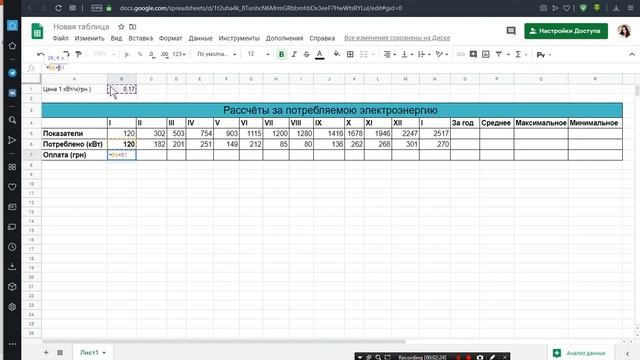Open horizontal align dropdown
This screenshot has width=640, height=360.
[390, 54]
